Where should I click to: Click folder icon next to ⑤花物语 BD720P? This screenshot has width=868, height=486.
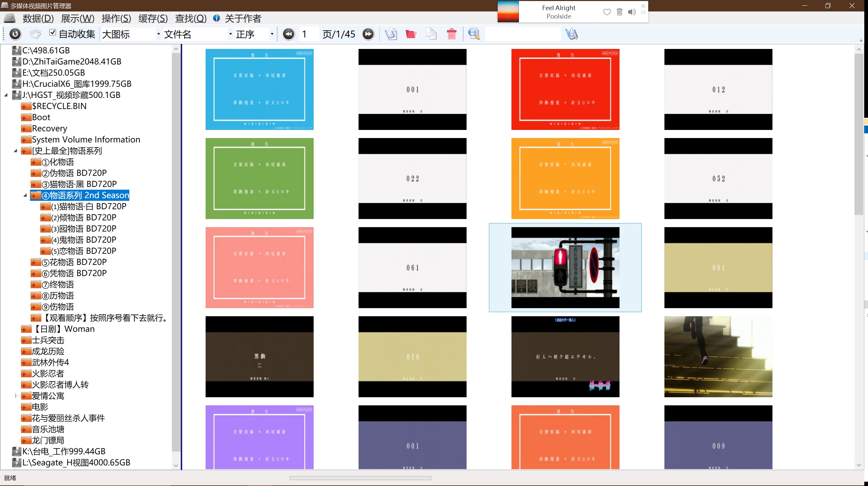tap(35, 262)
